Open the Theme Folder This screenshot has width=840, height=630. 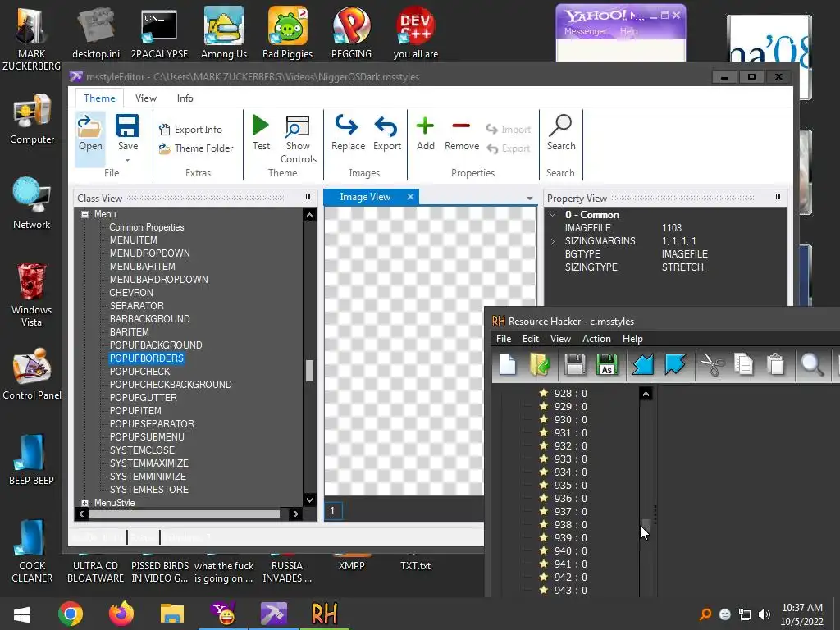pos(196,148)
